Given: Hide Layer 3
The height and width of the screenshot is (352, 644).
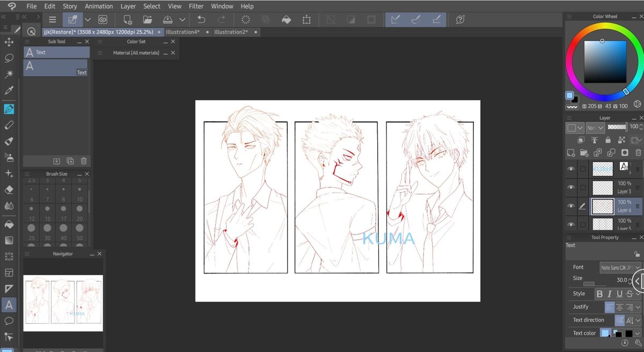Looking at the screenshot, I should pyautogui.click(x=571, y=187).
